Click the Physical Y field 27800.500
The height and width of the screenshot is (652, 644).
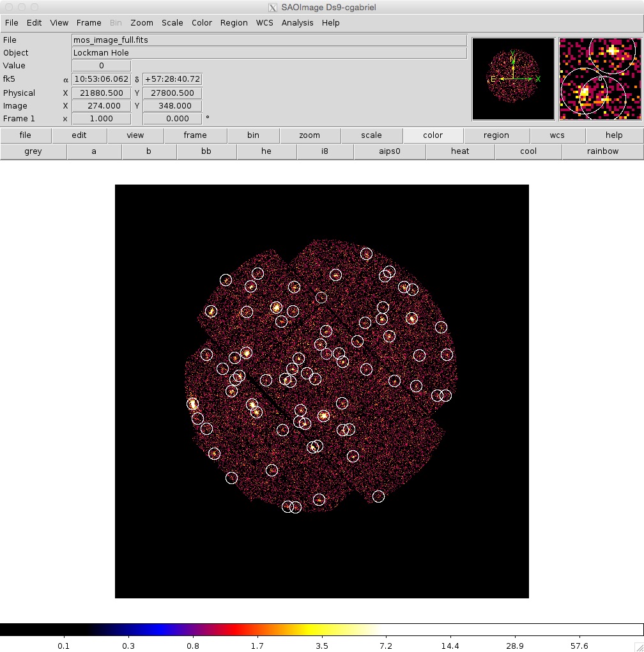(172, 93)
